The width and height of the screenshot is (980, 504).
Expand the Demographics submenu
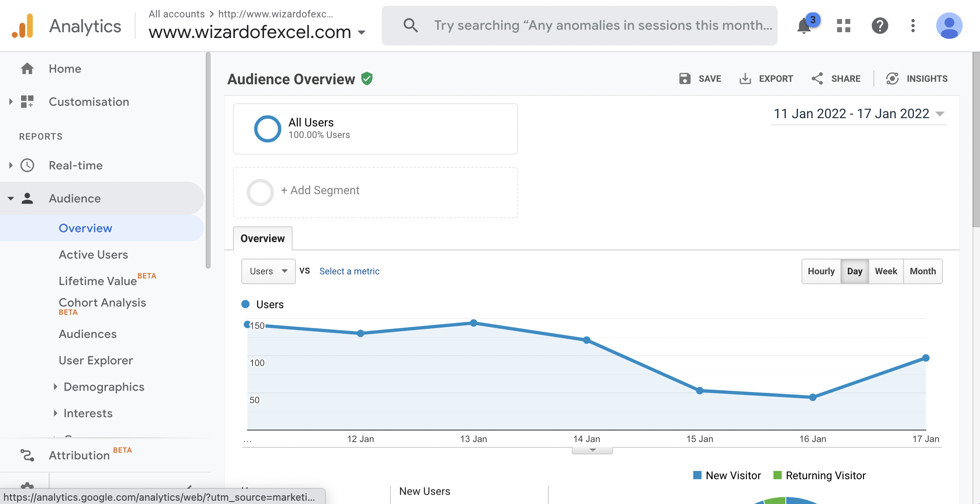(55, 387)
